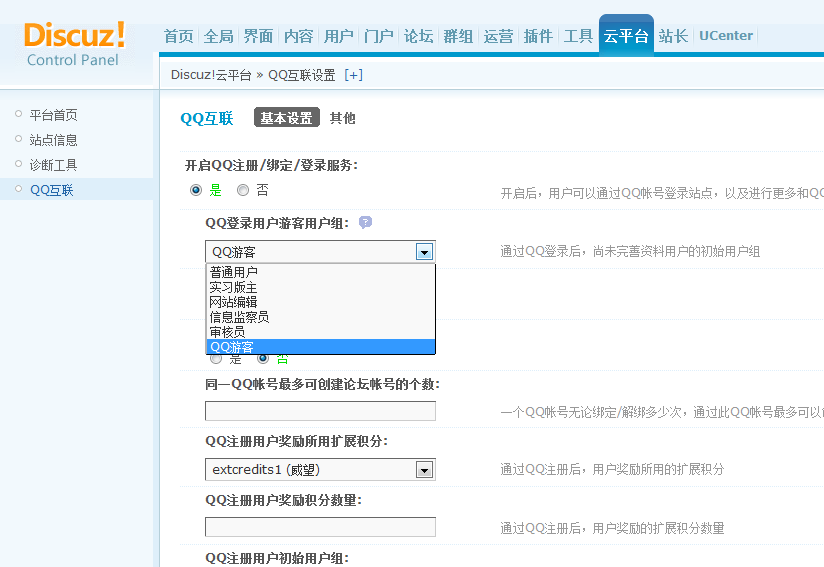The height and width of the screenshot is (567, 824).
Task: Open the 插件 top menu
Action: pos(538,36)
